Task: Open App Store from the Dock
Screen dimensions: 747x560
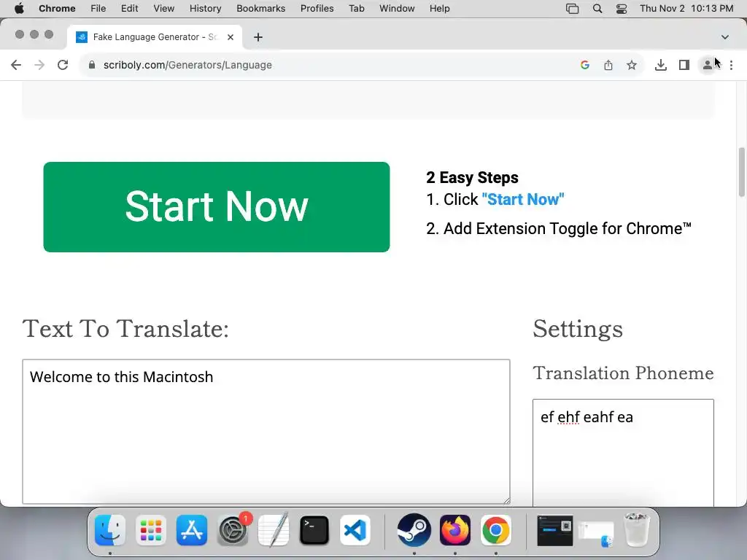Action: click(x=192, y=530)
